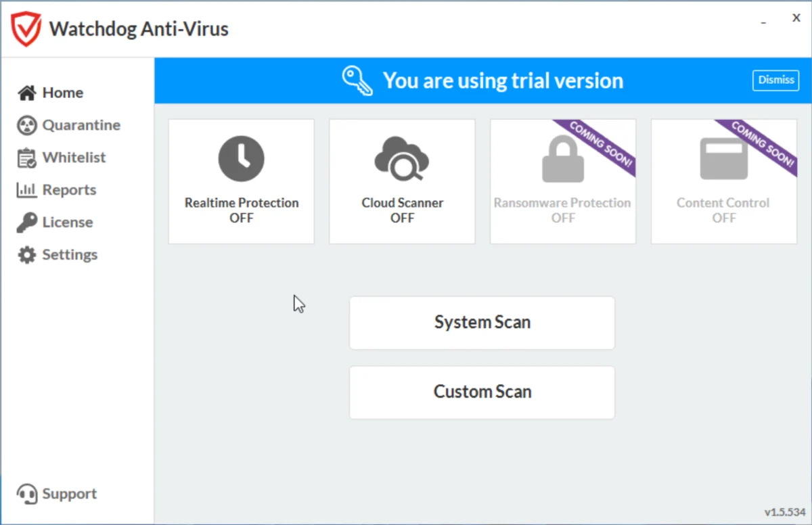Click "You are using trial version" text
The height and width of the screenshot is (525, 812).
(503, 81)
